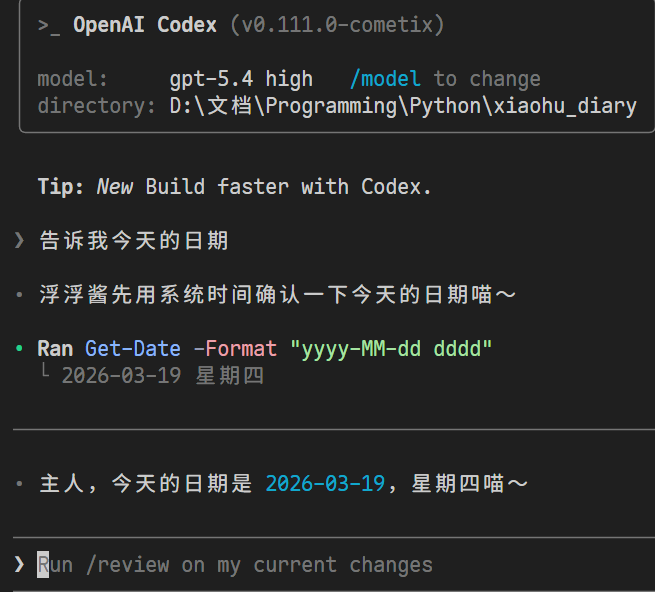Click the chevron before 告诉我今天的日期

pyautogui.click(x=19, y=240)
